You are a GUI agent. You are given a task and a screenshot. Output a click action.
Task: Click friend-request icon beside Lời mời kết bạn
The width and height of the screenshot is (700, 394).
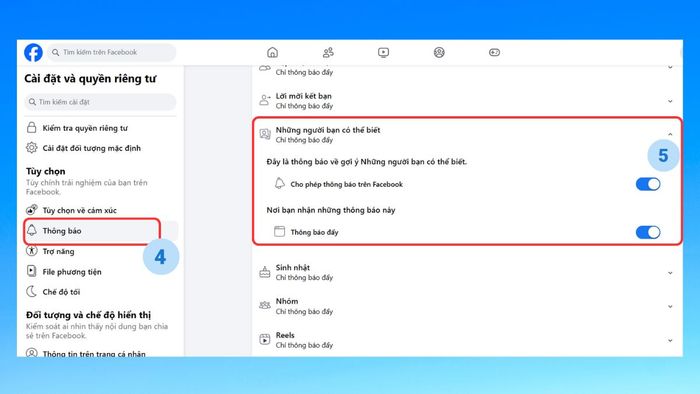265,100
